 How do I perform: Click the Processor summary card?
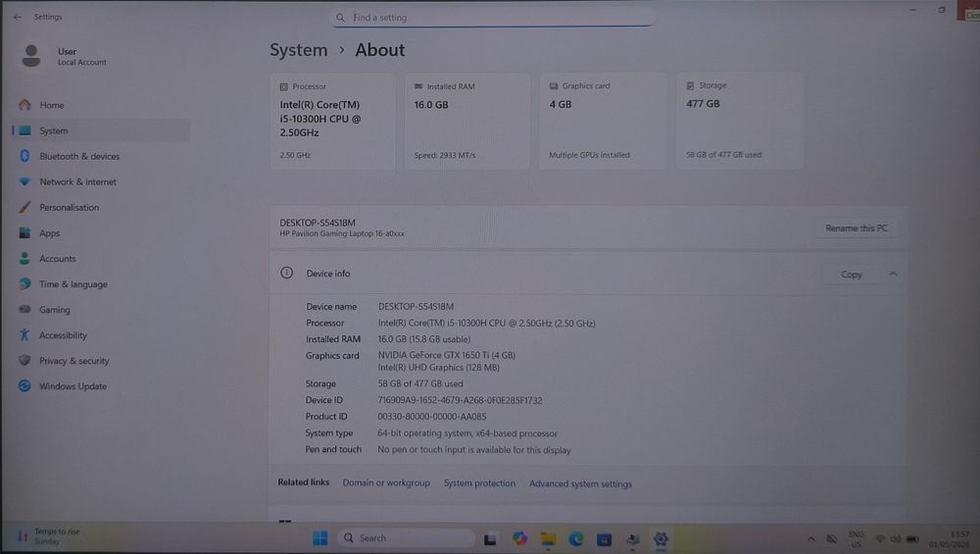(332, 121)
